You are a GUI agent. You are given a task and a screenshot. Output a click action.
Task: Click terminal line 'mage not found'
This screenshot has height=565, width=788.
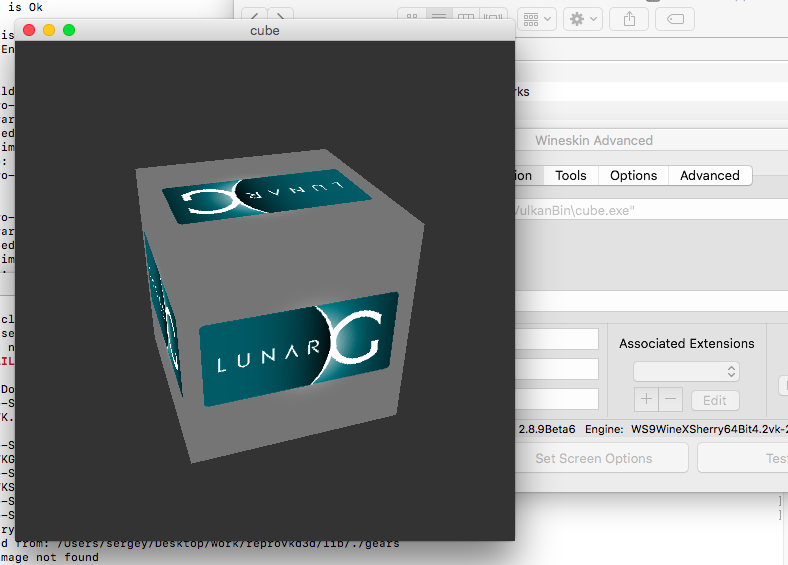click(49, 557)
